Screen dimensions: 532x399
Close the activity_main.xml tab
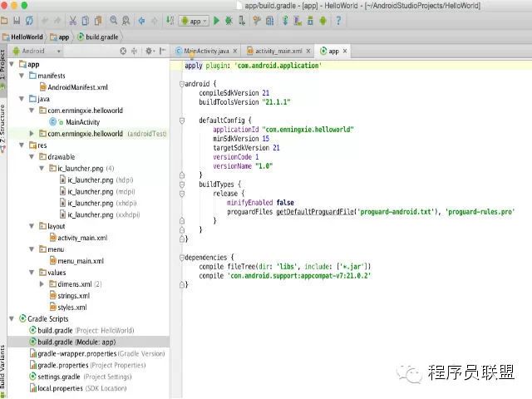pyautogui.click(x=308, y=51)
